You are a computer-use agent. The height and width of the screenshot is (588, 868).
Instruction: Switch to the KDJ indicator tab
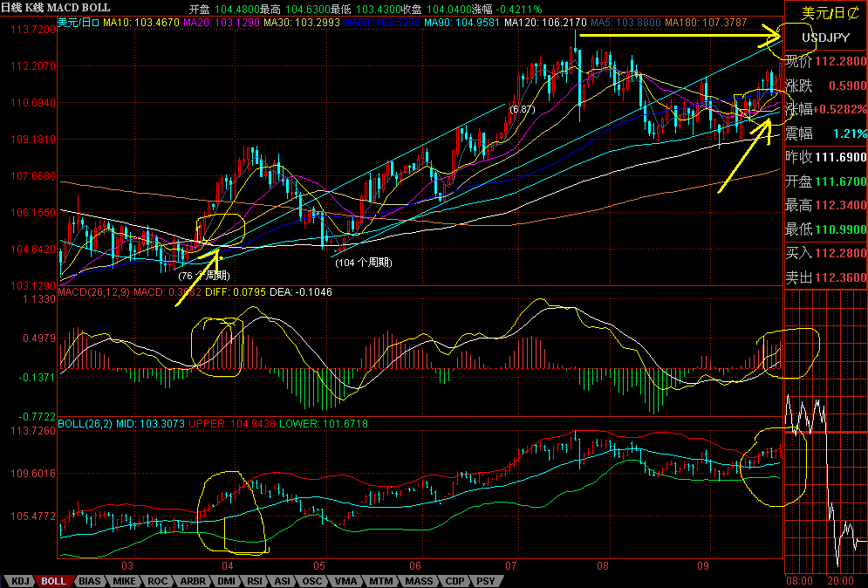click(20, 581)
